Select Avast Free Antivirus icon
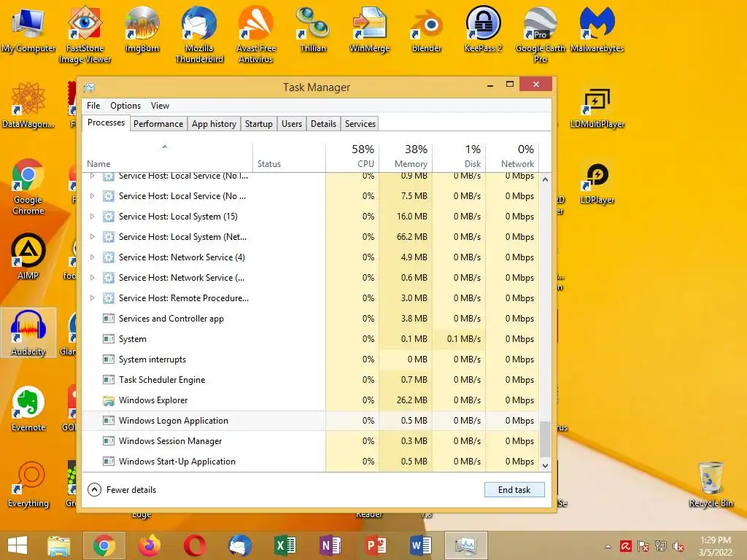747x560 pixels. click(256, 34)
